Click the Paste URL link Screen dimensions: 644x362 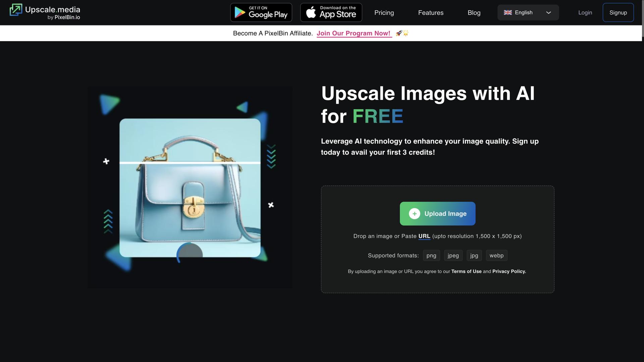(x=424, y=236)
